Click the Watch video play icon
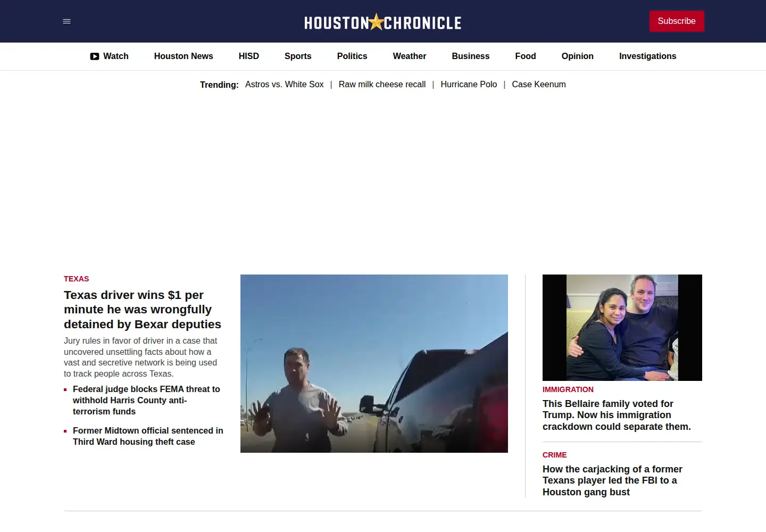The width and height of the screenshot is (766, 532). point(95,56)
